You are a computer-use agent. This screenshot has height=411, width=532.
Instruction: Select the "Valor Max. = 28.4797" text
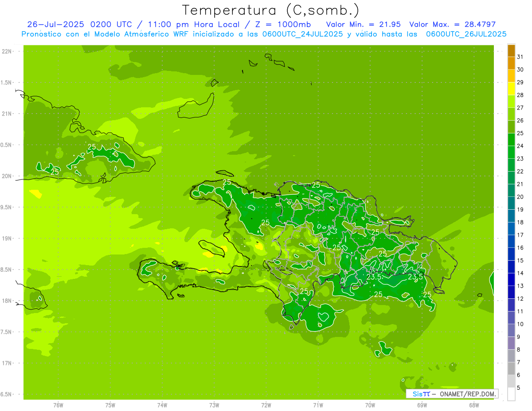(x=452, y=24)
